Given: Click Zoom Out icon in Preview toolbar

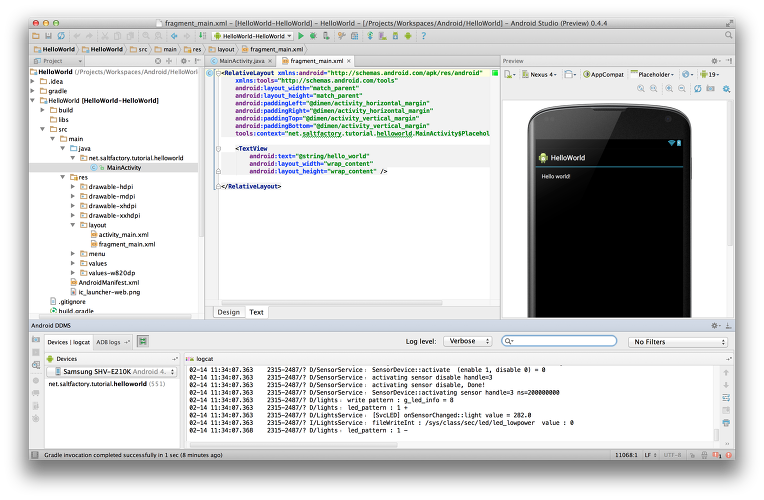Looking at the screenshot, I should (x=682, y=88).
